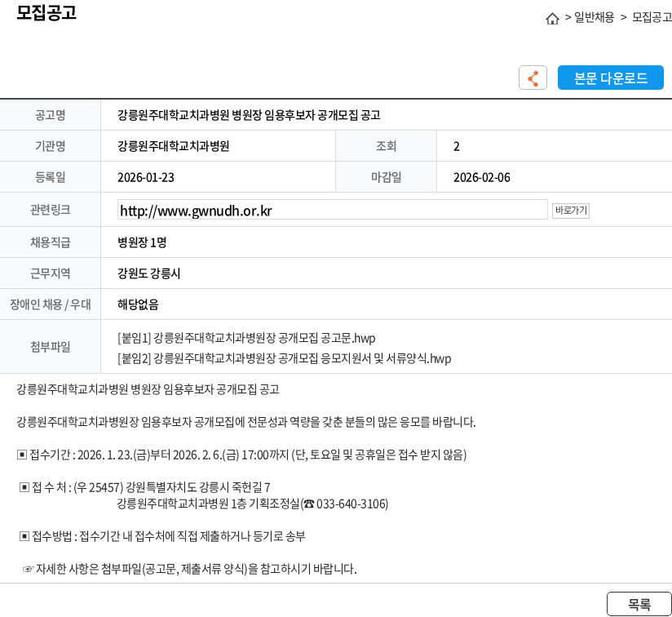Open 일반채용 breadcrumb link
672x617 pixels.
tap(594, 17)
